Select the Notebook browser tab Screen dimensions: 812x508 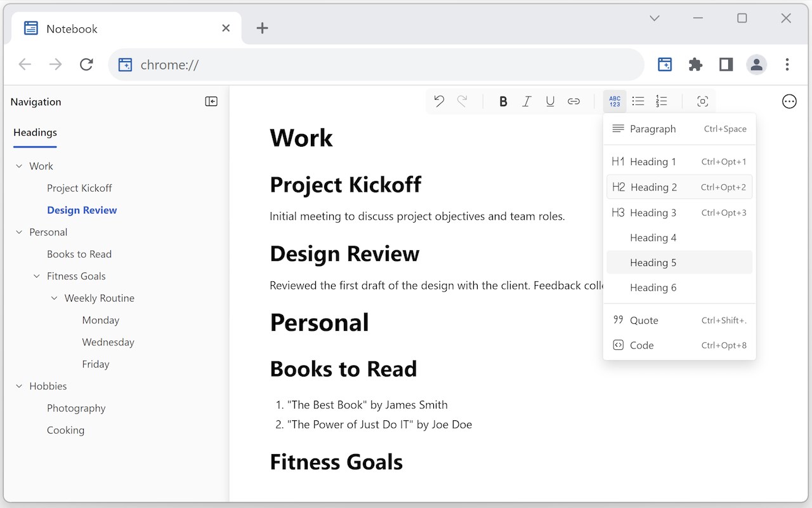pyautogui.click(x=127, y=28)
